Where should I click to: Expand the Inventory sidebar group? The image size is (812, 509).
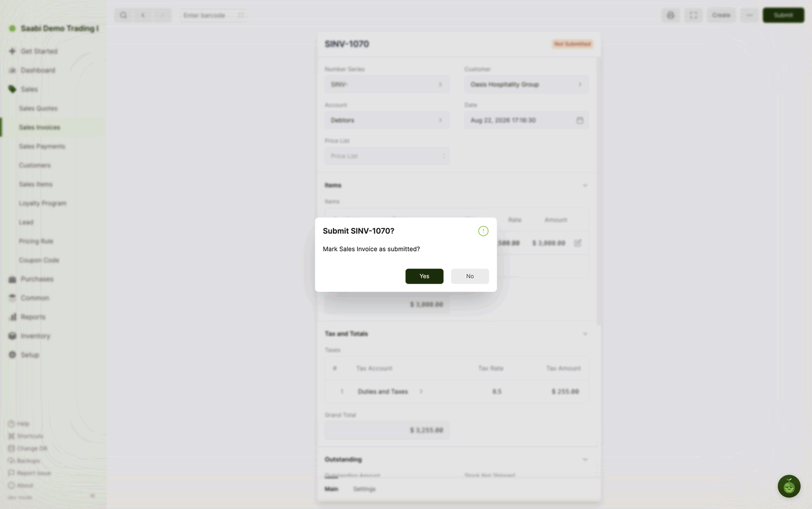tap(53, 336)
